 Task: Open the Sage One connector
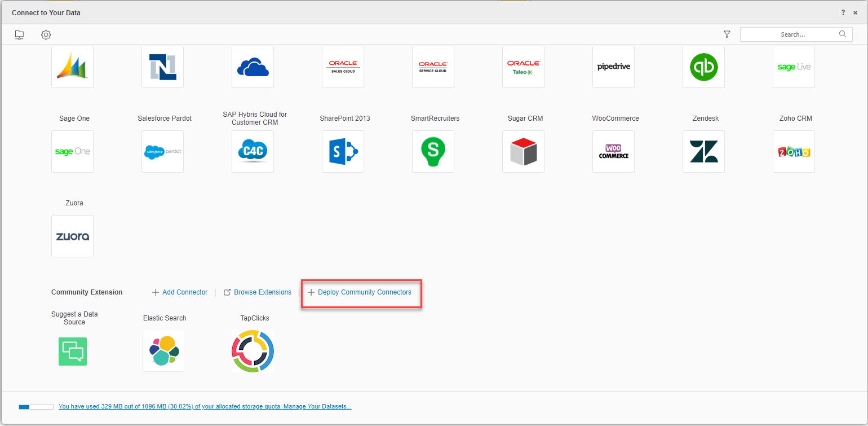[72, 151]
